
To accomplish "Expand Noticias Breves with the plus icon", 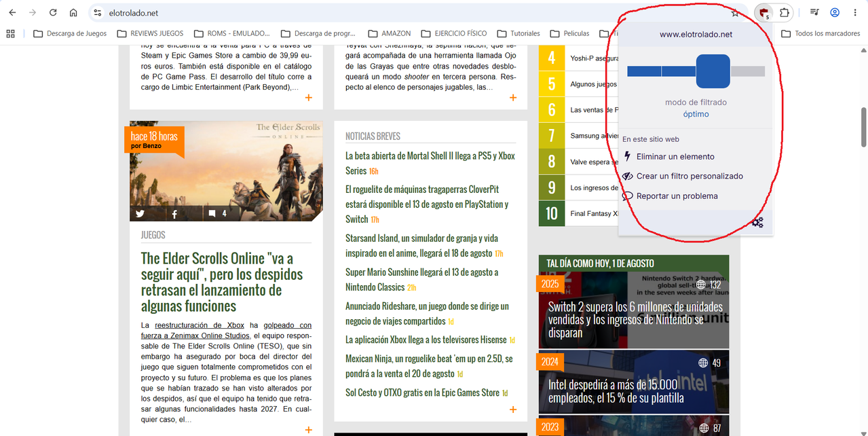I will pyautogui.click(x=513, y=410).
